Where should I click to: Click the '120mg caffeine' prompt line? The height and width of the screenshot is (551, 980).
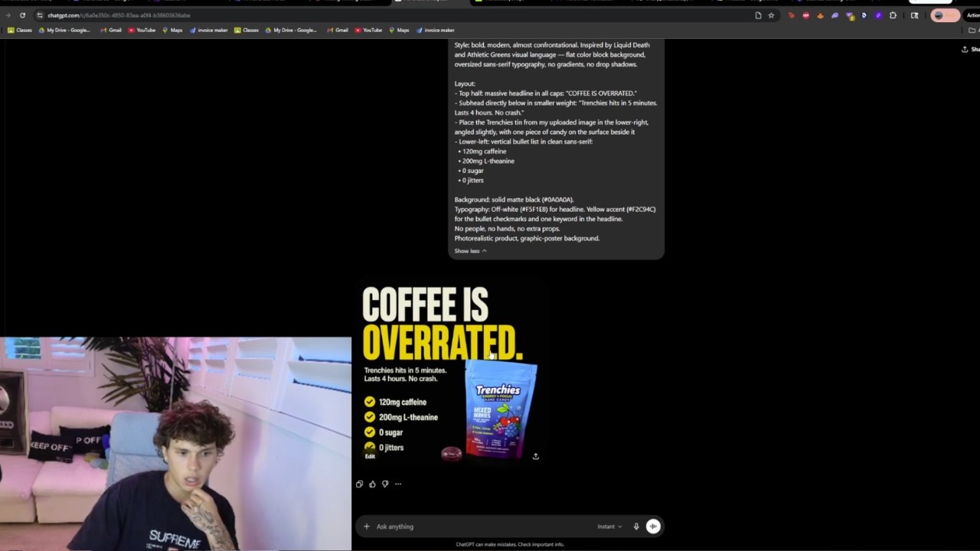coord(484,152)
